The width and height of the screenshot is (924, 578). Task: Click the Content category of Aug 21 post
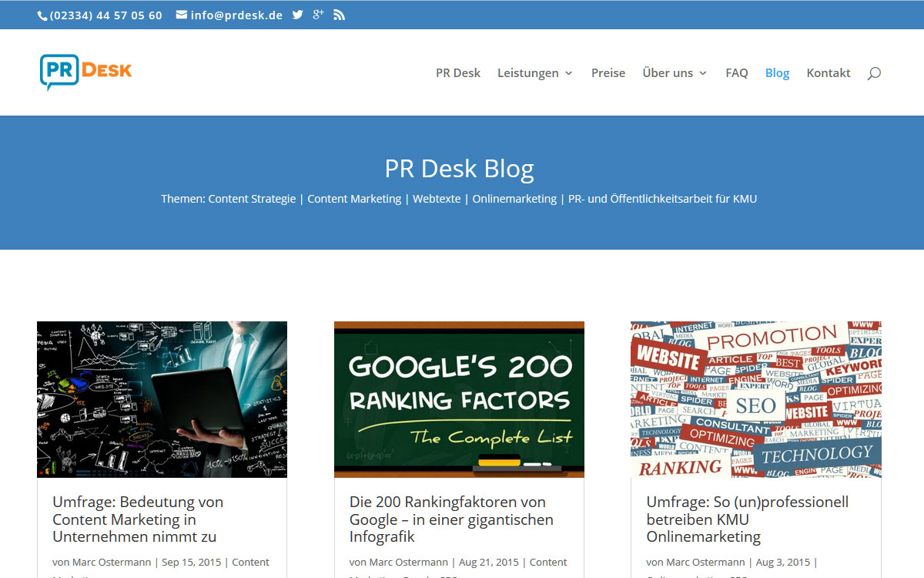548,562
